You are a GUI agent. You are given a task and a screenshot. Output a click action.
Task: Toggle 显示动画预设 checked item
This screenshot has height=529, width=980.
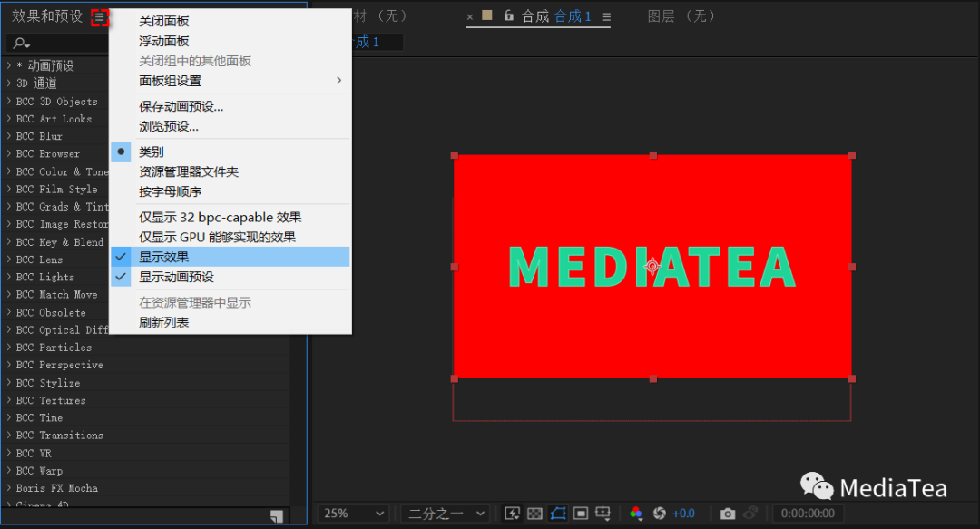230,277
